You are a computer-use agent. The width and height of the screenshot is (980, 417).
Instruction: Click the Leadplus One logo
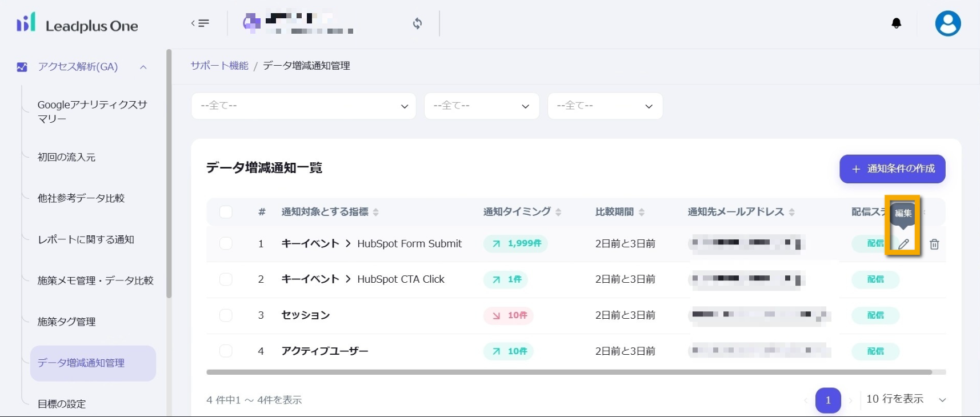coord(77,24)
